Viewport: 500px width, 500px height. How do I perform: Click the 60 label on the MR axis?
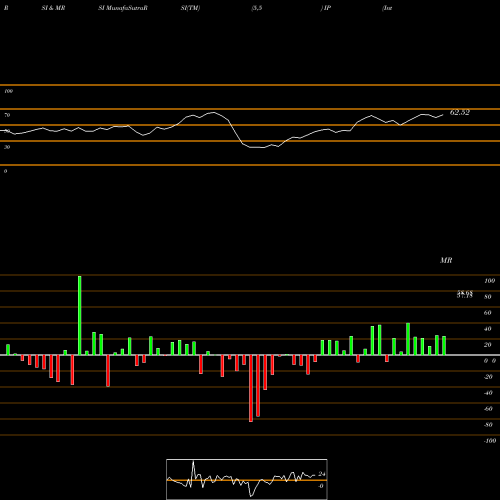tap(488, 313)
